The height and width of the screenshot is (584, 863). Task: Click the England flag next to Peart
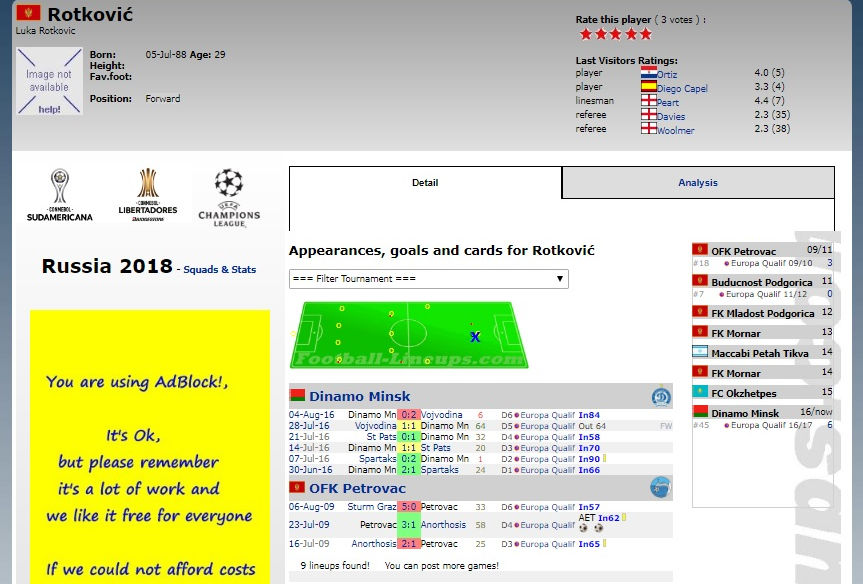coord(649,100)
